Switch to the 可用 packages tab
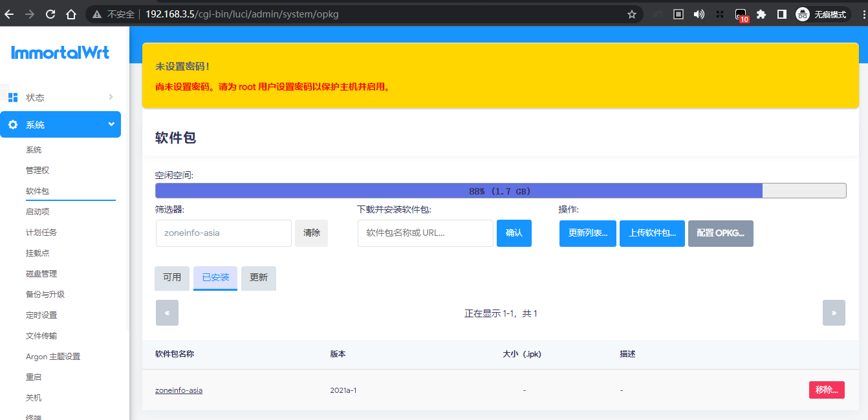The width and height of the screenshot is (868, 420). click(x=171, y=278)
